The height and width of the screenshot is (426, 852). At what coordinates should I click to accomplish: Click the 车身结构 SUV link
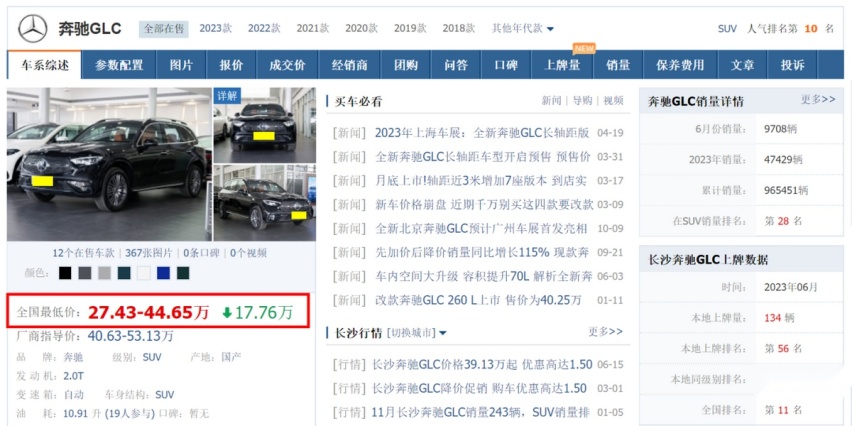[165, 394]
